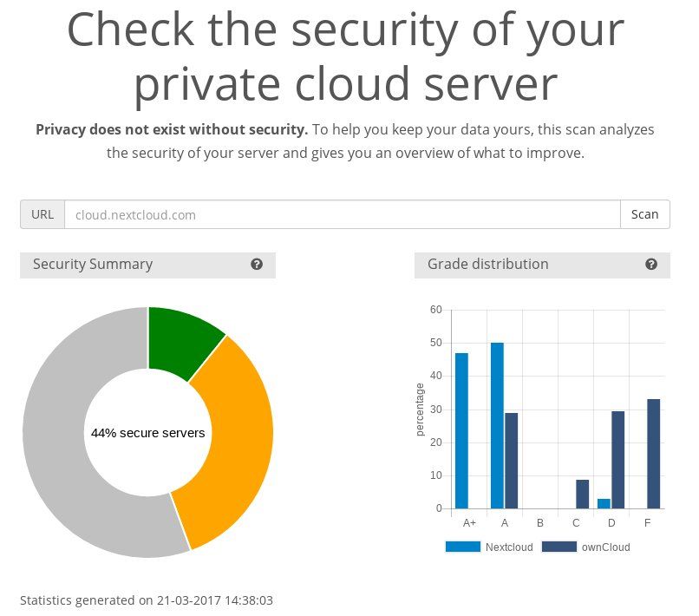Click the Nextcloud legend label text
Image resolution: width=699 pixels, height=616 pixels.
coord(509,547)
